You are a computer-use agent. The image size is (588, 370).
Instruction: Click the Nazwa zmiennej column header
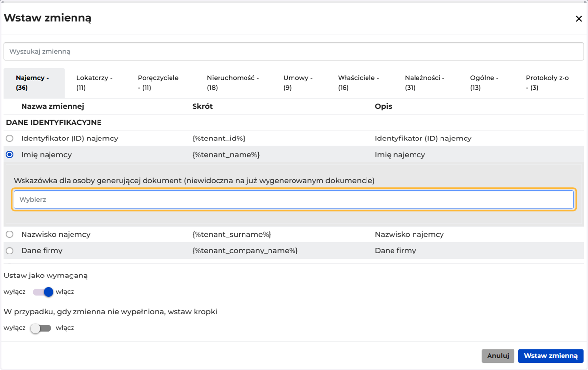53,106
